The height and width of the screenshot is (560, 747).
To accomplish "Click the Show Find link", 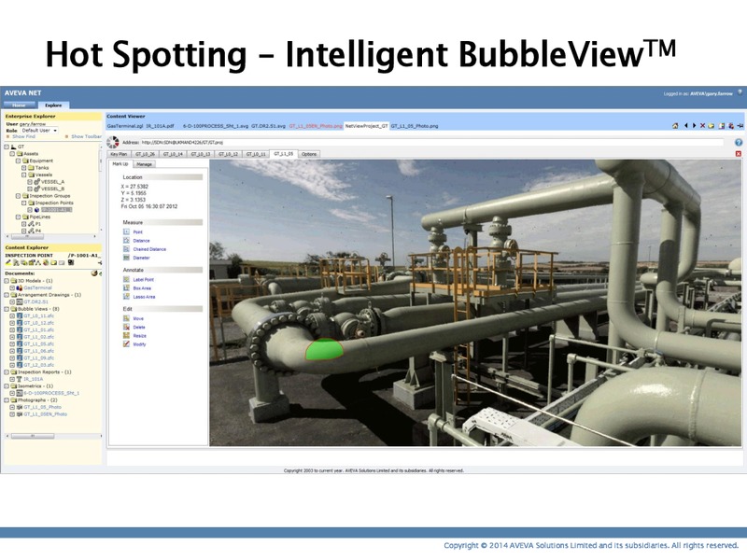I will click(24, 136).
